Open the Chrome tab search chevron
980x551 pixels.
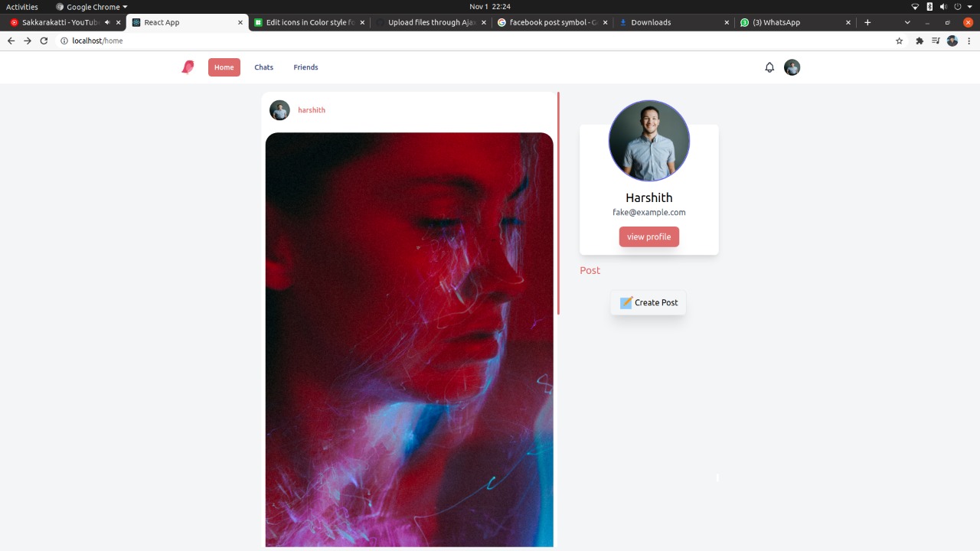(x=907, y=22)
